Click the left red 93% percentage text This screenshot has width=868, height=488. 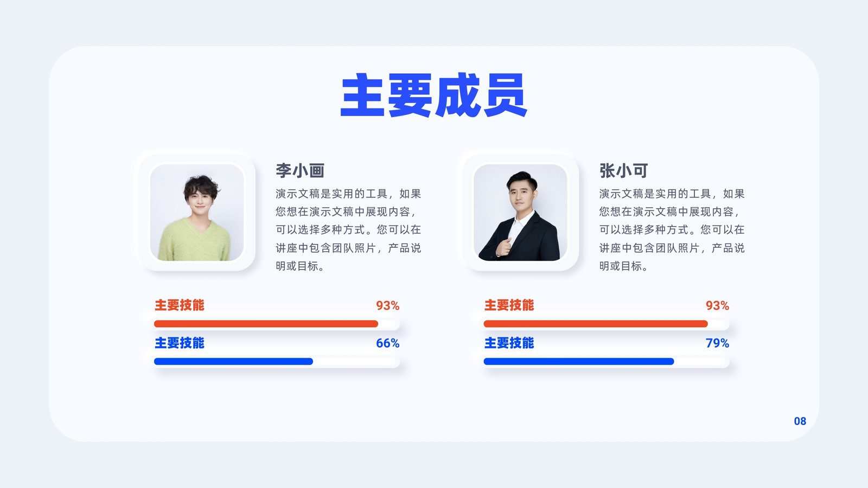(388, 306)
